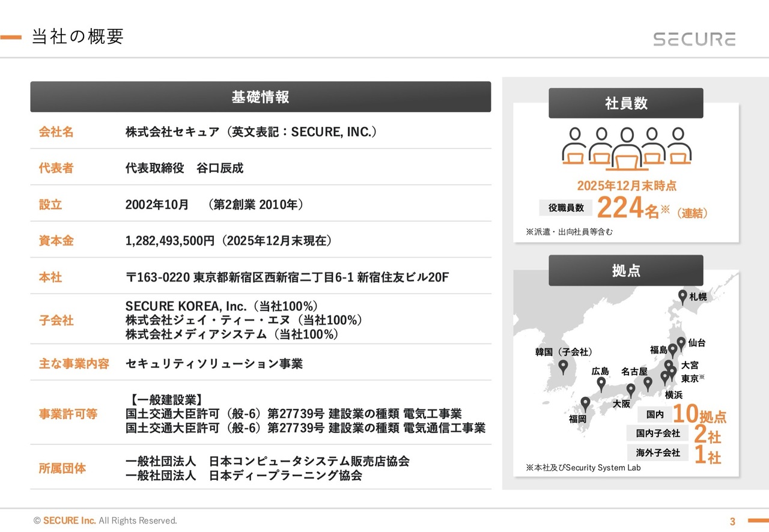Select the 社員数 header label

625,103
